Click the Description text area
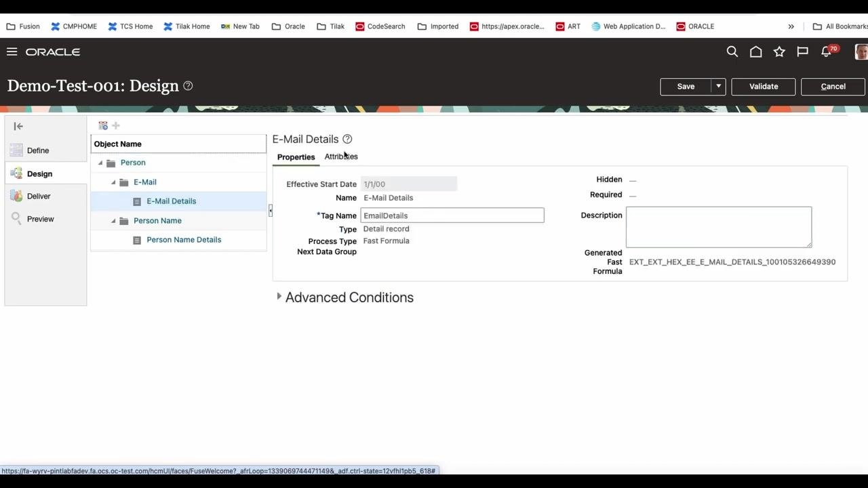 [x=719, y=227]
